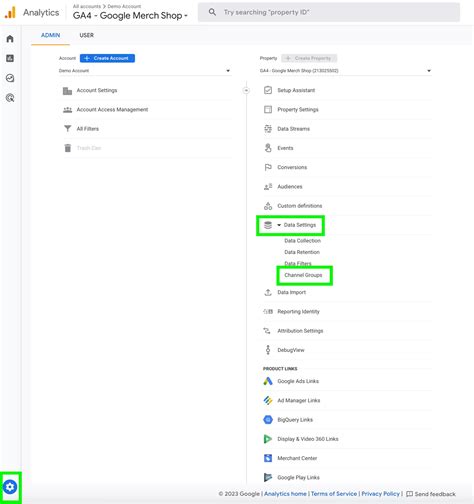Switch to the USER tab
The width and height of the screenshot is (474, 504).
(x=87, y=35)
